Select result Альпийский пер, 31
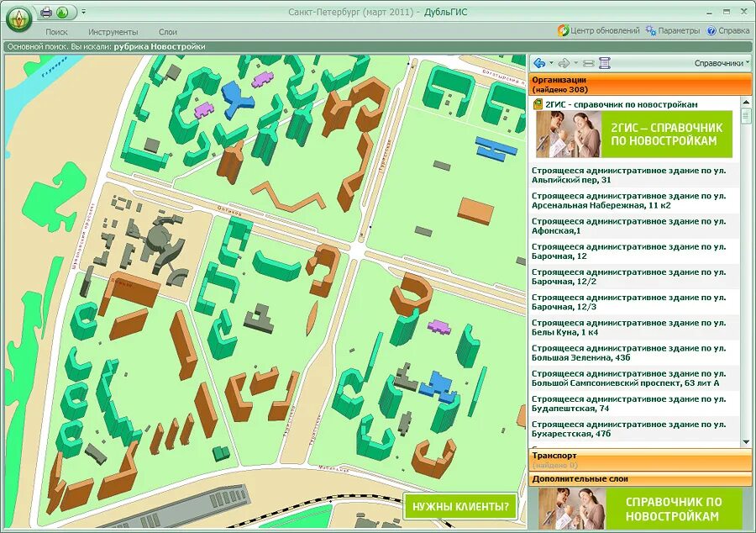 (x=634, y=175)
